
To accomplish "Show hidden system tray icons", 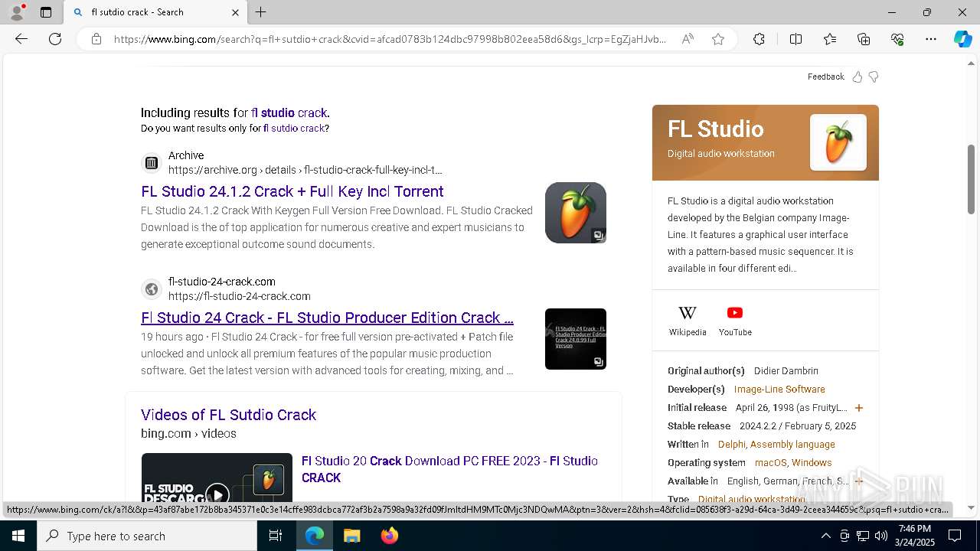I will pyautogui.click(x=825, y=536).
